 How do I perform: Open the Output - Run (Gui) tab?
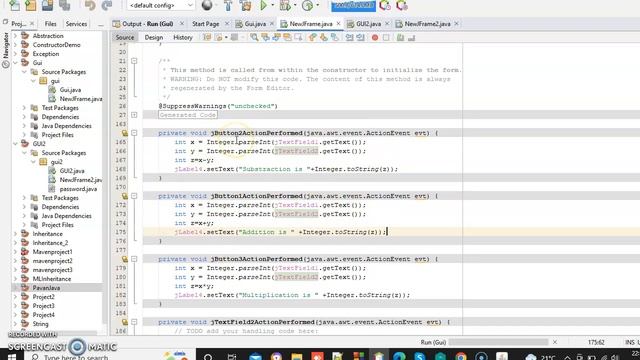[x=147, y=24]
